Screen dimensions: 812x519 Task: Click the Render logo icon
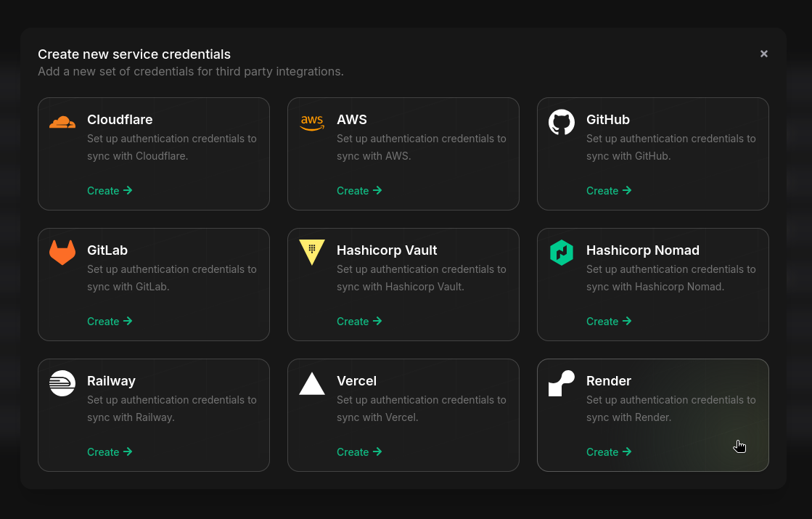click(x=562, y=383)
